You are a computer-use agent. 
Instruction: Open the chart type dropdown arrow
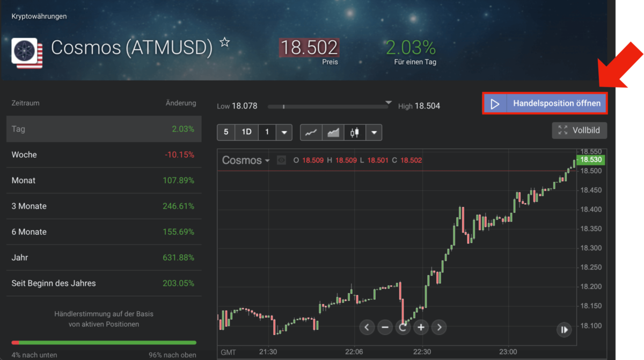[x=374, y=132]
